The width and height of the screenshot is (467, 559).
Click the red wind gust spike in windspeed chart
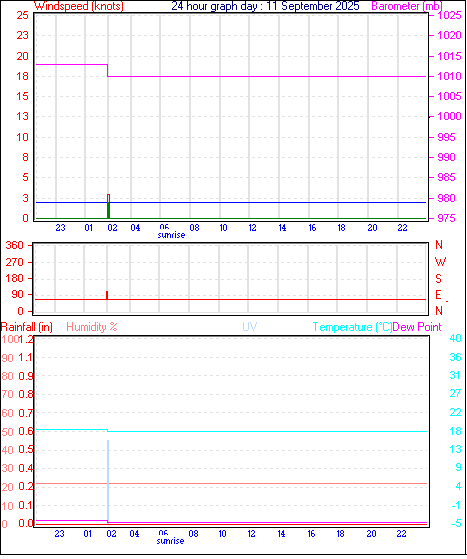coord(108,206)
